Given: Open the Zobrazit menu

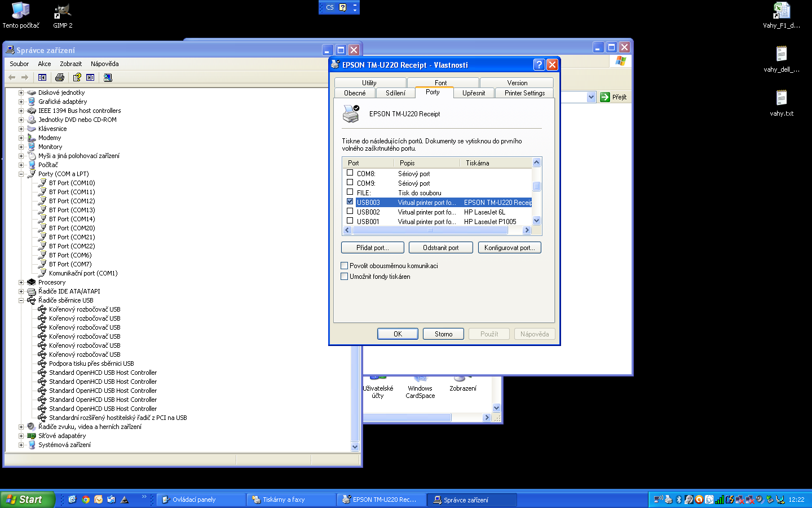Looking at the screenshot, I should pos(71,64).
